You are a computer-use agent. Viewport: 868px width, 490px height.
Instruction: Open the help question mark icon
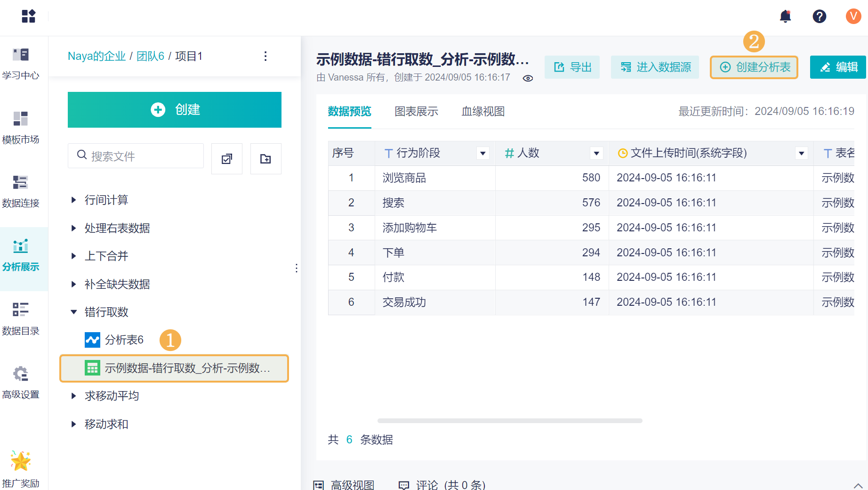[x=819, y=16]
